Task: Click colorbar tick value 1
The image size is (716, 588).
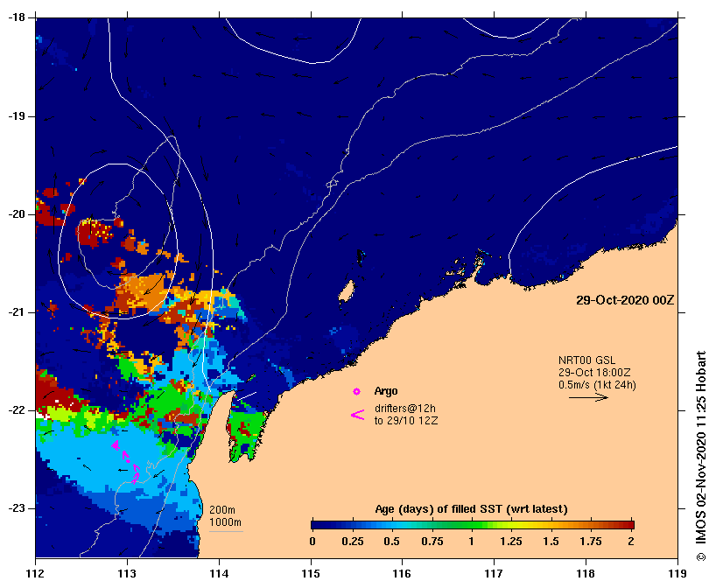Action: [x=471, y=542]
